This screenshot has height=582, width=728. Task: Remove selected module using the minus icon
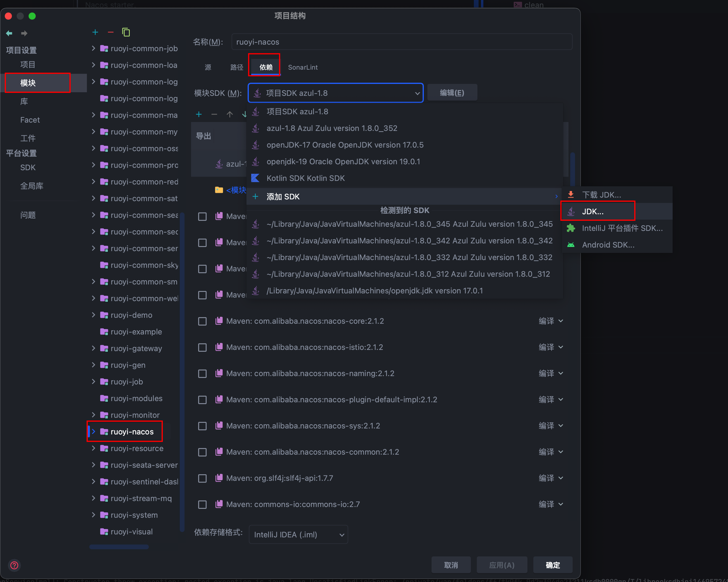[111, 32]
